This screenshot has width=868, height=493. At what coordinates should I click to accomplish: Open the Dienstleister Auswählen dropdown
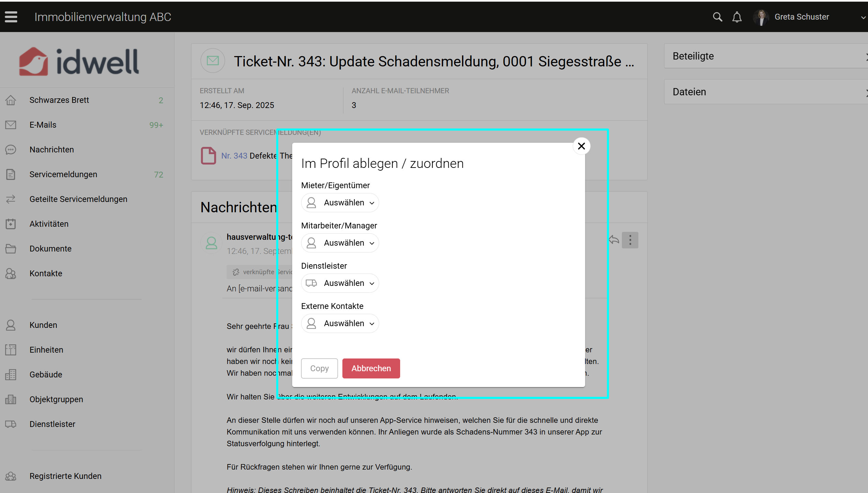pos(340,283)
